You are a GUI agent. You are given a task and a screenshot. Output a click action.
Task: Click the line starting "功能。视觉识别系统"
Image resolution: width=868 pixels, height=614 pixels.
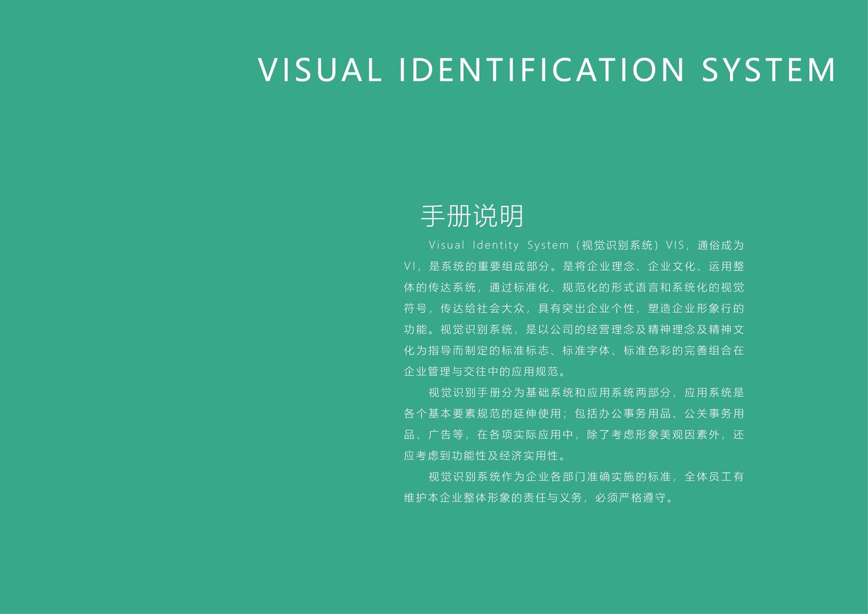pyautogui.click(x=574, y=329)
